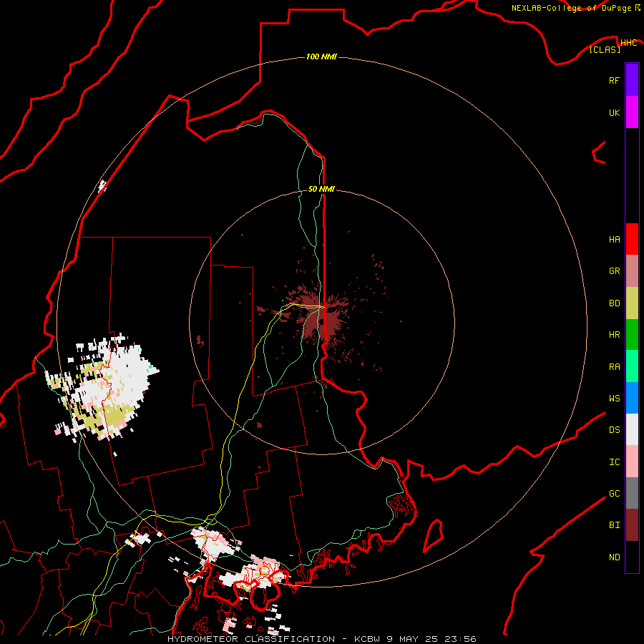644x644 pixels.
Task: Click the HA red legend swatch
Action: pyautogui.click(x=632, y=239)
